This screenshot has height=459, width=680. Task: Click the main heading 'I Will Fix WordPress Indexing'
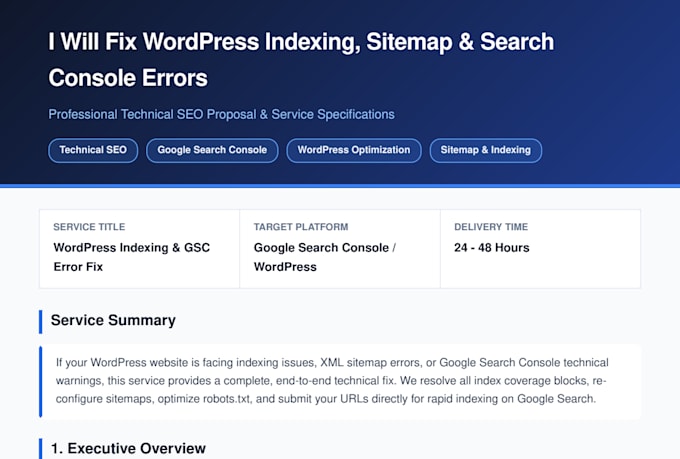pos(301,60)
